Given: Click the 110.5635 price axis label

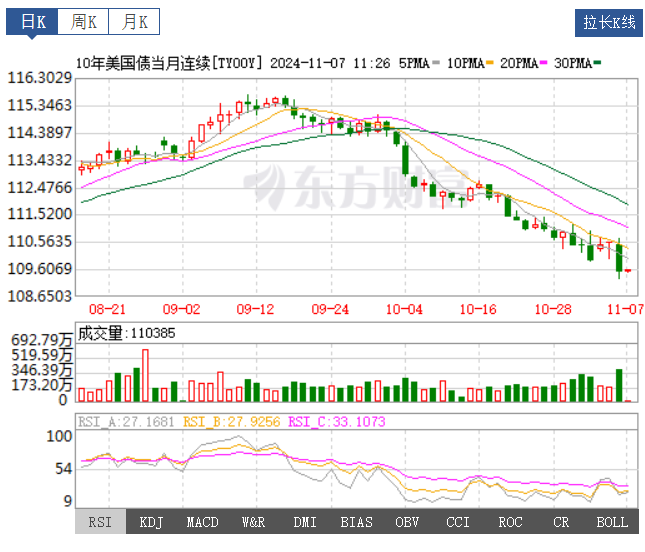Looking at the screenshot, I should [40, 241].
